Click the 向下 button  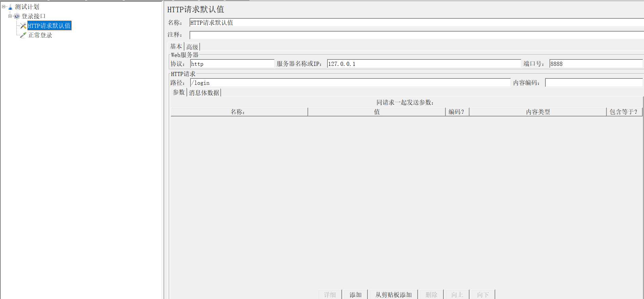483,295
